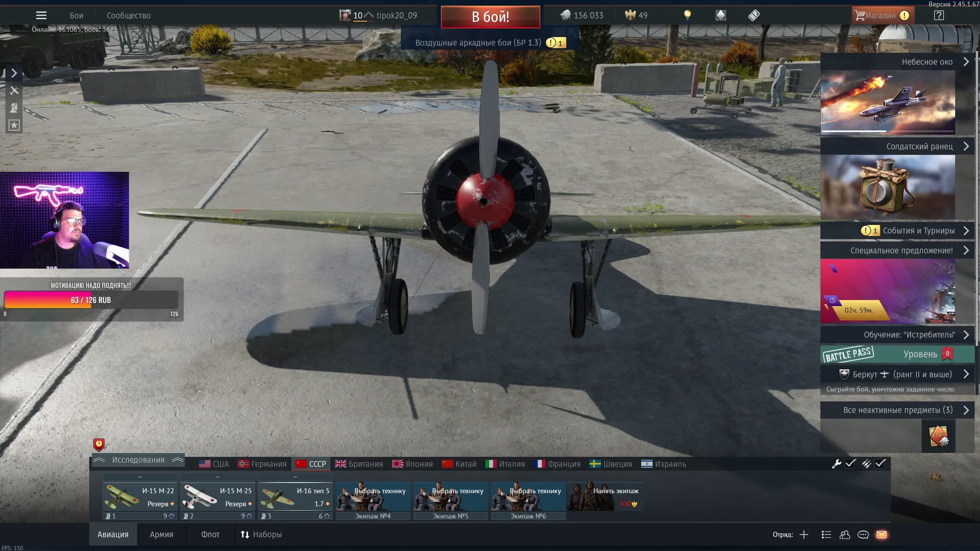
Task: Open the ticket items icon
Action: tap(754, 15)
